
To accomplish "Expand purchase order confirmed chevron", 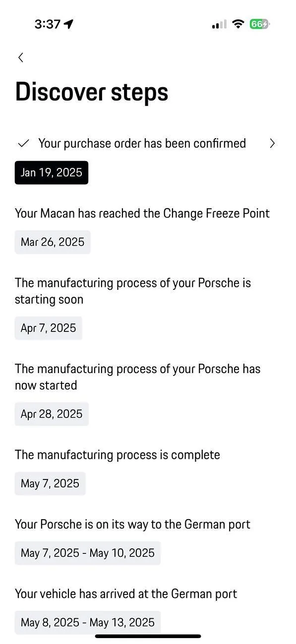I will (x=272, y=144).
